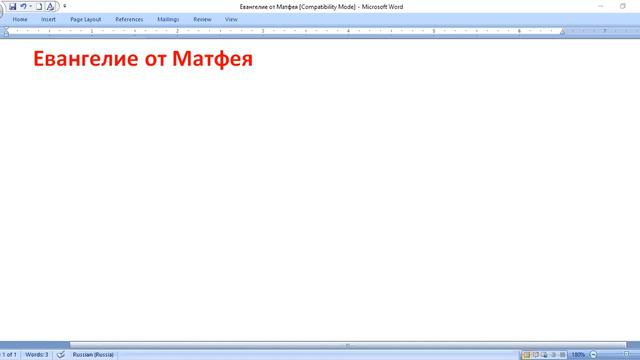Open word count via 'Words: 3'

click(37, 355)
